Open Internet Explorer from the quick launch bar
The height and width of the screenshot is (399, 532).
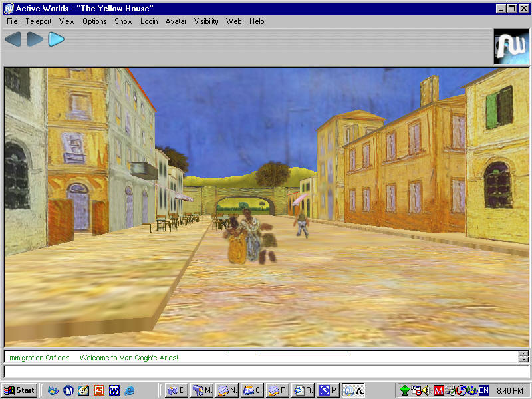click(130, 390)
